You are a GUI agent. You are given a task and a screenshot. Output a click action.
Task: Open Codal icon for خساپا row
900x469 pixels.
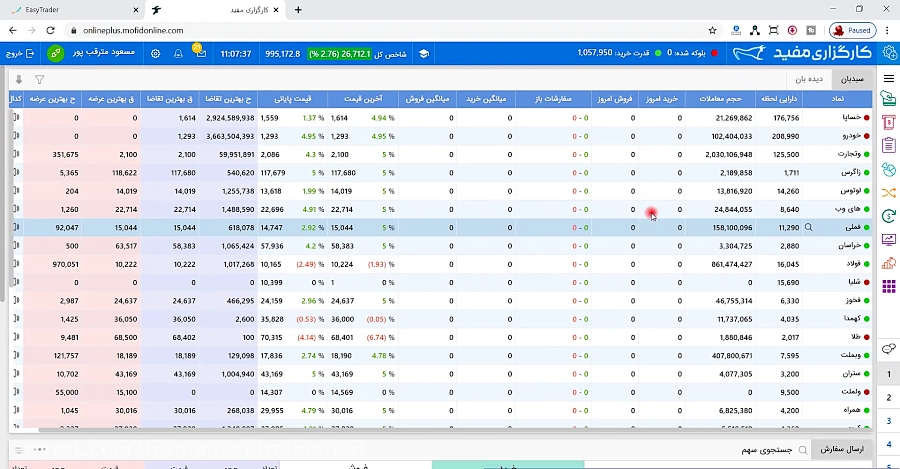point(17,118)
